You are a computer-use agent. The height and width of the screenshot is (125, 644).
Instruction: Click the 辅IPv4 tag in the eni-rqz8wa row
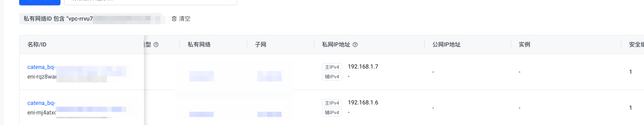(x=332, y=77)
